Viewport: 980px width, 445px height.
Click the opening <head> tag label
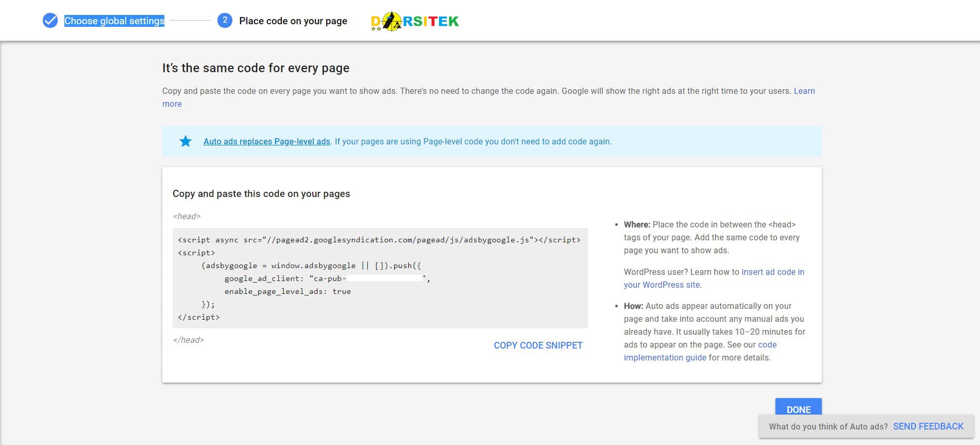[187, 216]
